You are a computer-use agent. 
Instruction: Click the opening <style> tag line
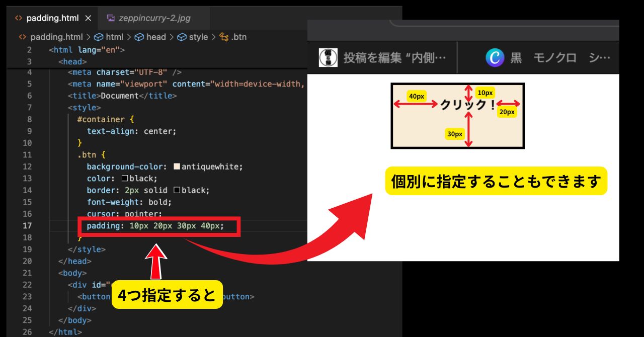(85, 108)
